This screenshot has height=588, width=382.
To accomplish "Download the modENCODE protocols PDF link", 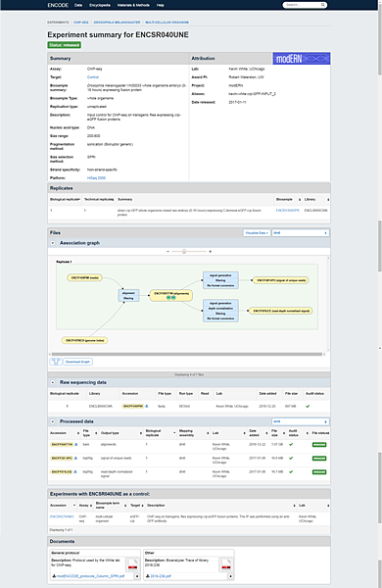I will point(89,576).
